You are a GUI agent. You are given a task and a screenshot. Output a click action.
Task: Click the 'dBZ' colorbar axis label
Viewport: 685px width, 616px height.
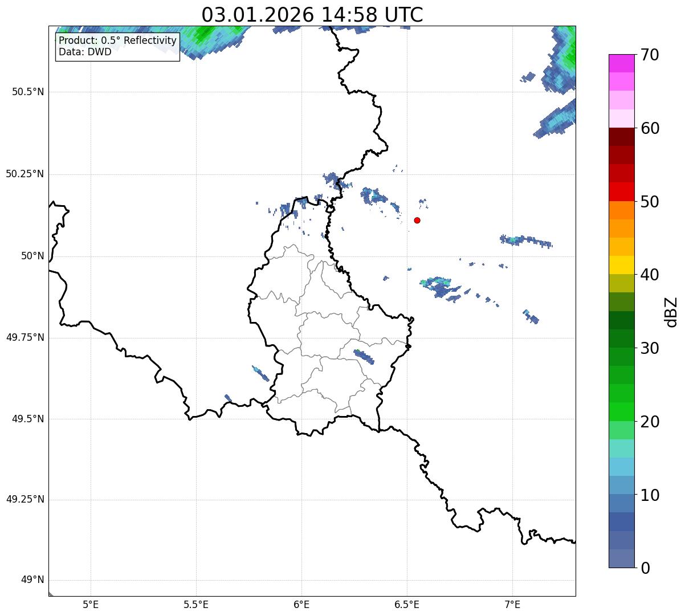(672, 312)
